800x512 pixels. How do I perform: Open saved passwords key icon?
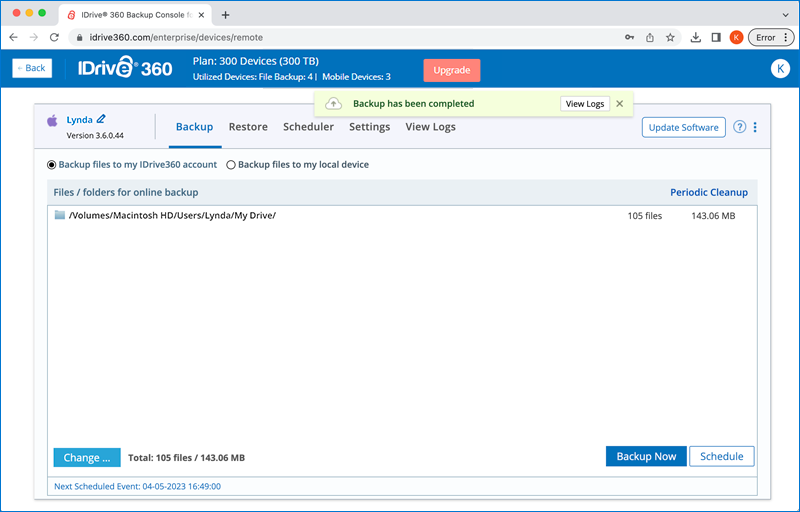click(x=630, y=37)
